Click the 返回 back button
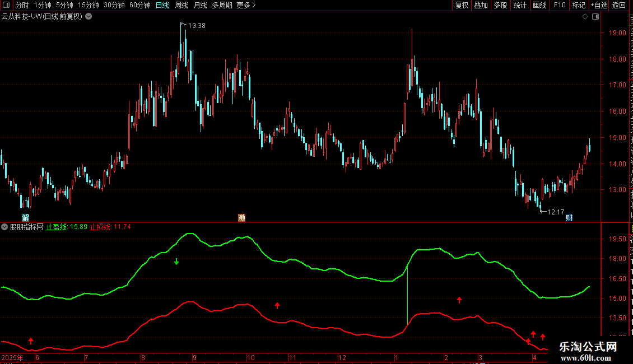This screenshot has width=633, height=364. (x=619, y=5)
